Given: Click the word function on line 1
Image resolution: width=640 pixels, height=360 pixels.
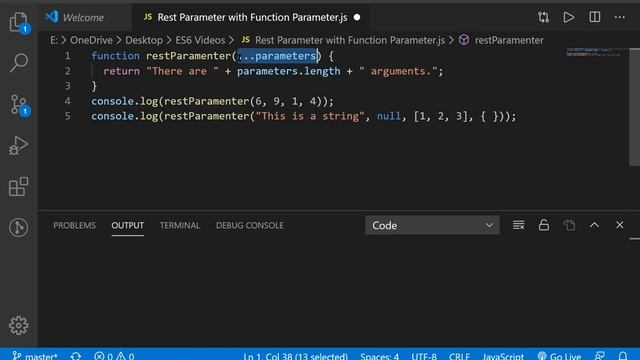Looking at the screenshot, I should [x=116, y=56].
